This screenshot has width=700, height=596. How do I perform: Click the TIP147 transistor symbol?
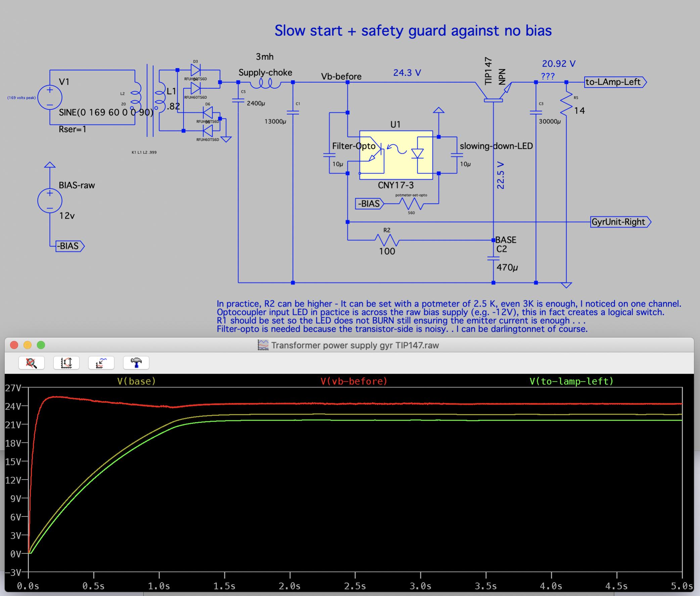(x=494, y=93)
